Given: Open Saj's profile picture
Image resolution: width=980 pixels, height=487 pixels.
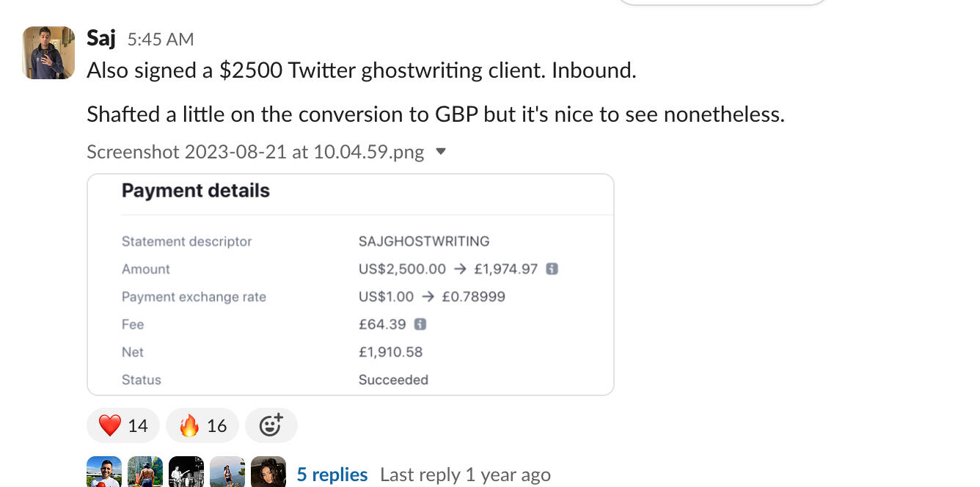Looking at the screenshot, I should point(49,53).
